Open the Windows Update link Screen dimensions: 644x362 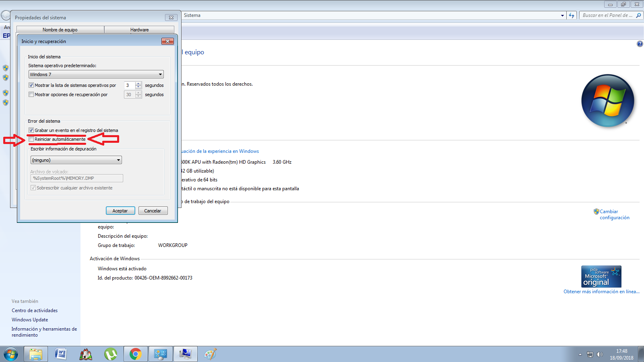click(x=30, y=319)
